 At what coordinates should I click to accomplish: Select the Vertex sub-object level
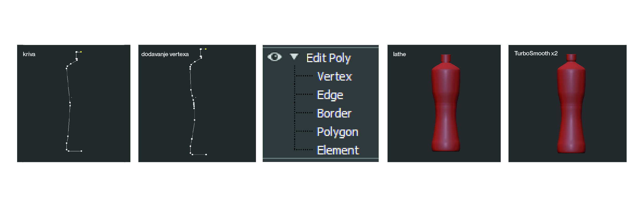point(335,76)
